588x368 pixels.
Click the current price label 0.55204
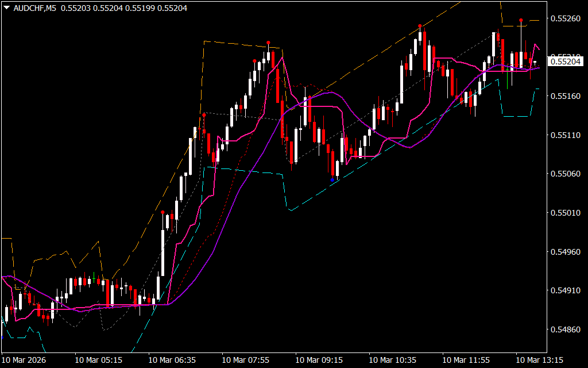(x=566, y=61)
